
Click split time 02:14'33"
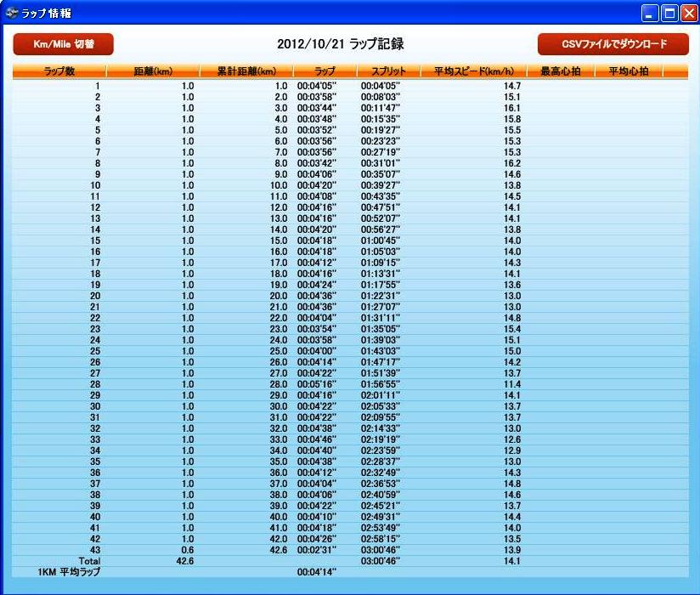tap(381, 429)
